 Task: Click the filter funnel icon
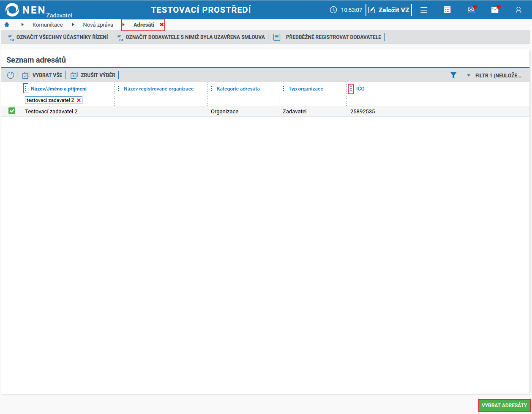pyautogui.click(x=453, y=75)
